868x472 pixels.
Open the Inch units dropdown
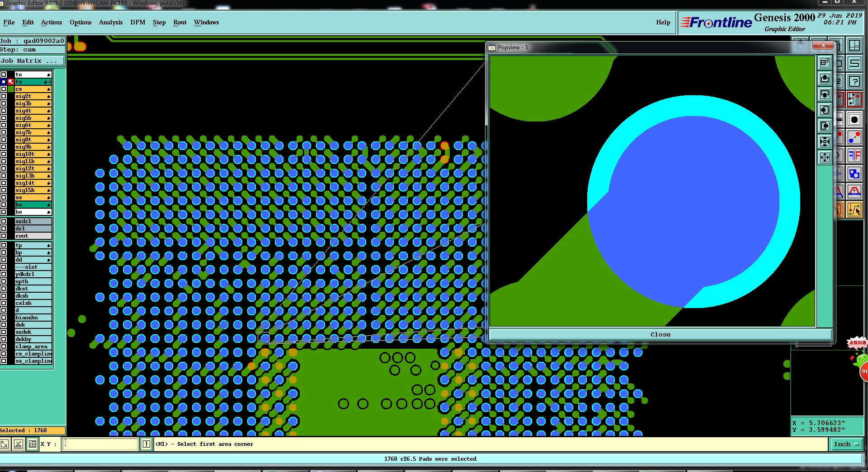846,444
